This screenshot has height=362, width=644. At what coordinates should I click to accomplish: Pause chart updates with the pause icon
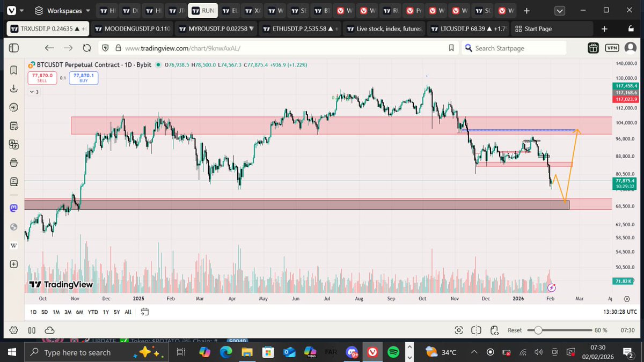click(x=32, y=330)
